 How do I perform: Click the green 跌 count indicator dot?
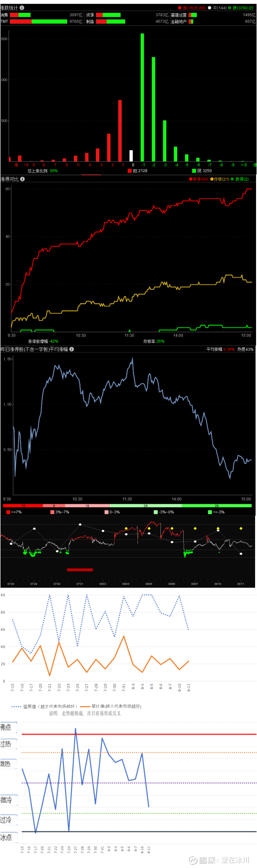point(230,8)
